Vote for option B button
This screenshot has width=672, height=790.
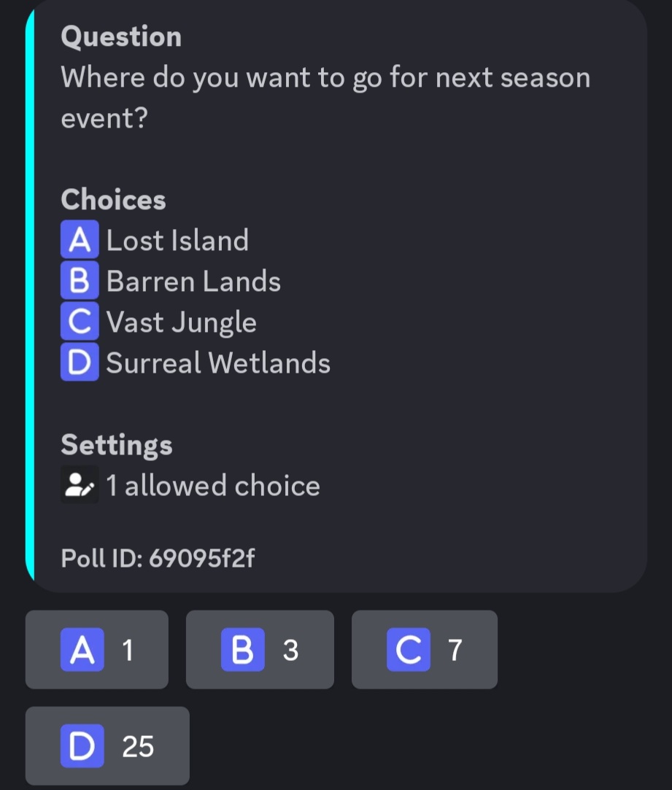click(260, 649)
